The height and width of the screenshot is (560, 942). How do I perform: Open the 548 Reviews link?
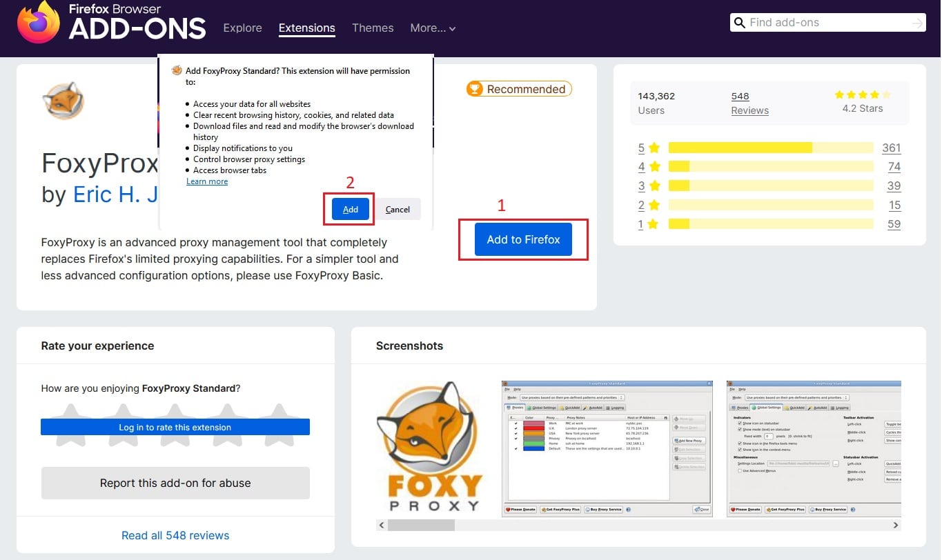749,103
